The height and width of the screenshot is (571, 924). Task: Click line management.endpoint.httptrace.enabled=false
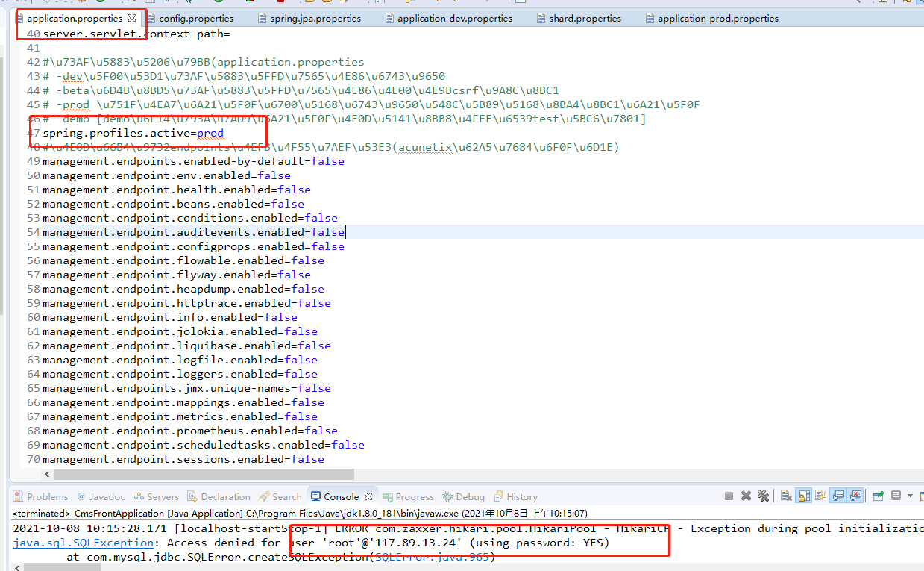coord(186,303)
